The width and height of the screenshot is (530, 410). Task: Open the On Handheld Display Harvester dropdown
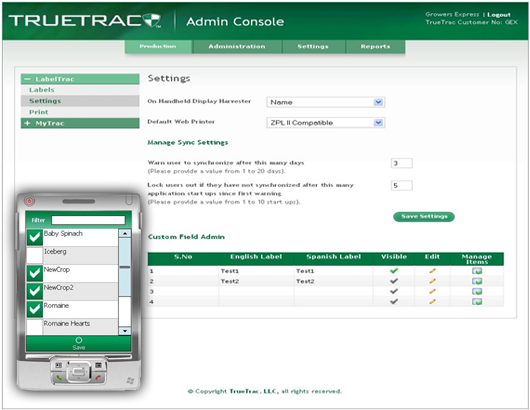pyautogui.click(x=326, y=102)
